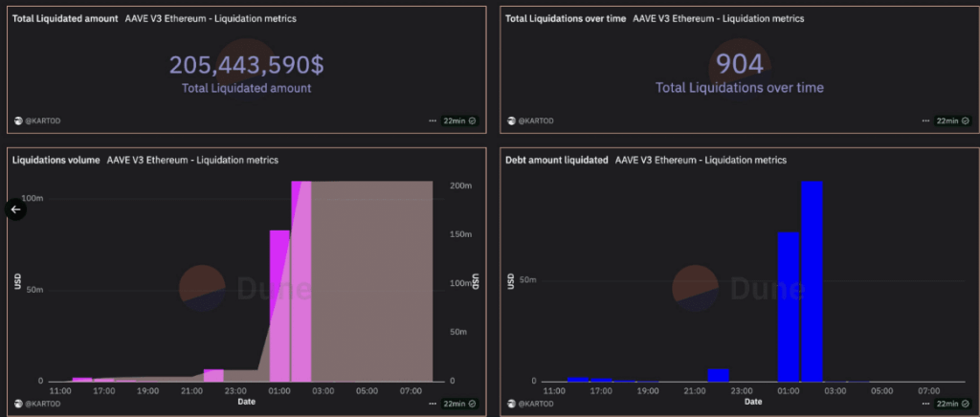Click the 904 liquidations counter value
Screen dimensions: 980x417
[x=740, y=65]
